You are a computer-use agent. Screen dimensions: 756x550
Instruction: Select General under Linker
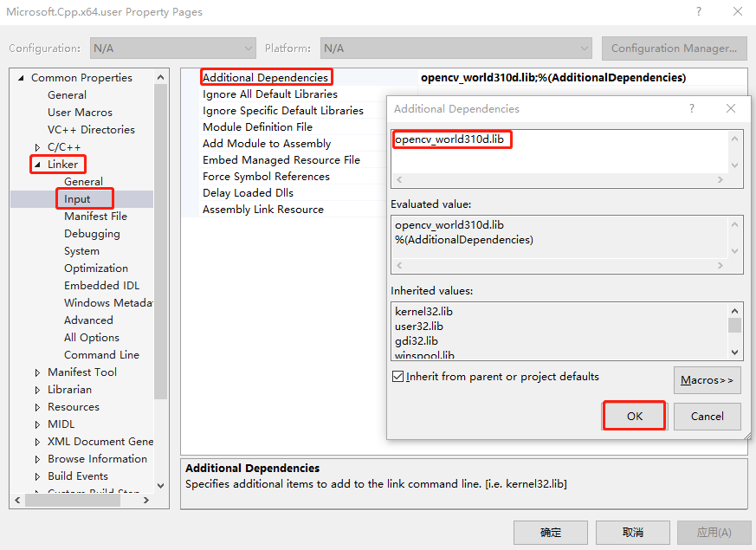coord(83,182)
